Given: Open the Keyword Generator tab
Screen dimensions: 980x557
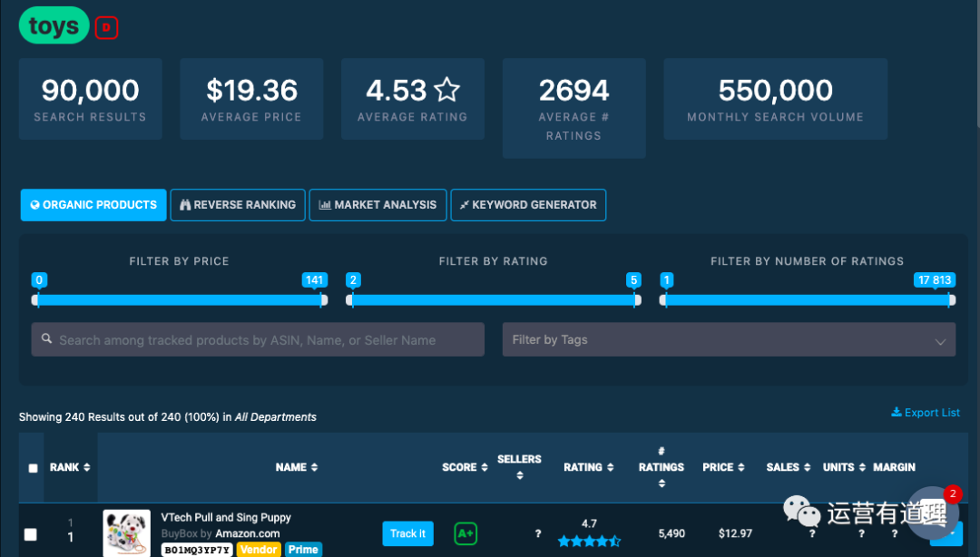Looking at the screenshot, I should (x=528, y=205).
